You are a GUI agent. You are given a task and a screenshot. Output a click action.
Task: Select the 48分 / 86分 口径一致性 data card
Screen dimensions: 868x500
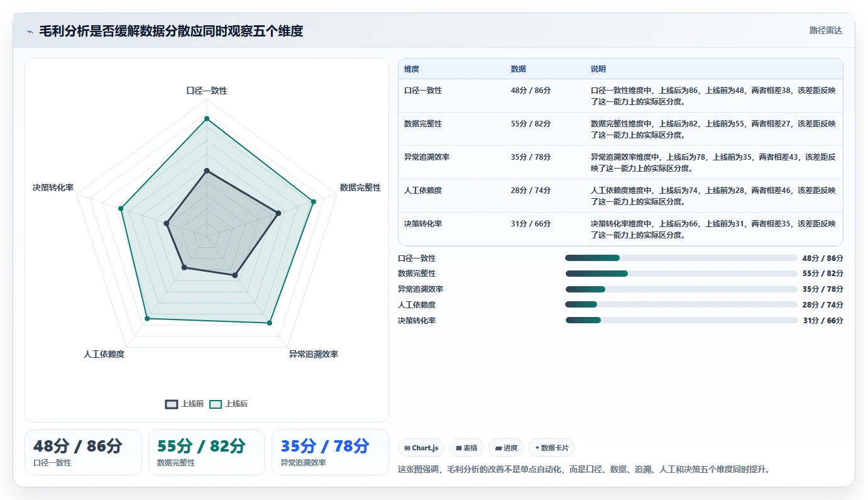(83, 452)
